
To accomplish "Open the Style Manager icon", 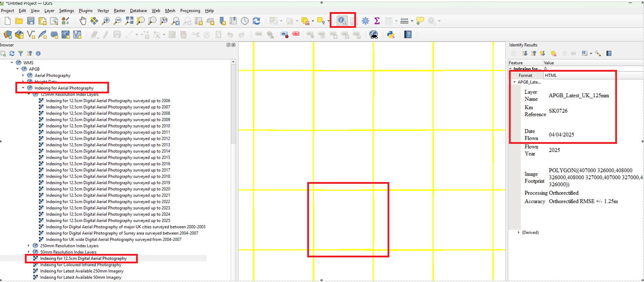I will [65, 21].
